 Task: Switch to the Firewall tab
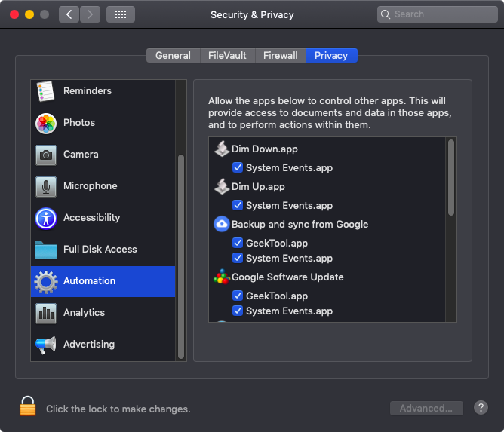[x=281, y=56]
